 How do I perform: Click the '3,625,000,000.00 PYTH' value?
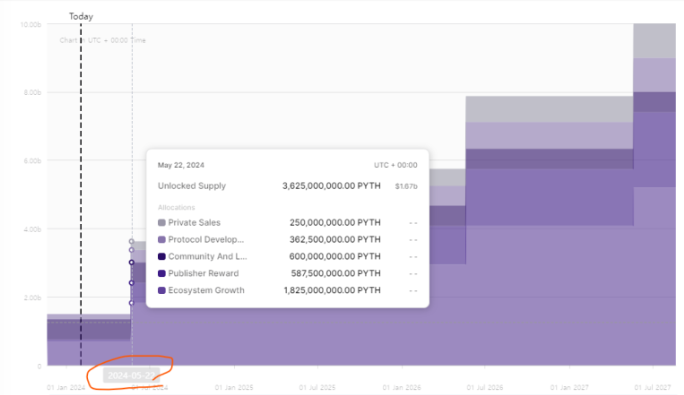(332, 186)
